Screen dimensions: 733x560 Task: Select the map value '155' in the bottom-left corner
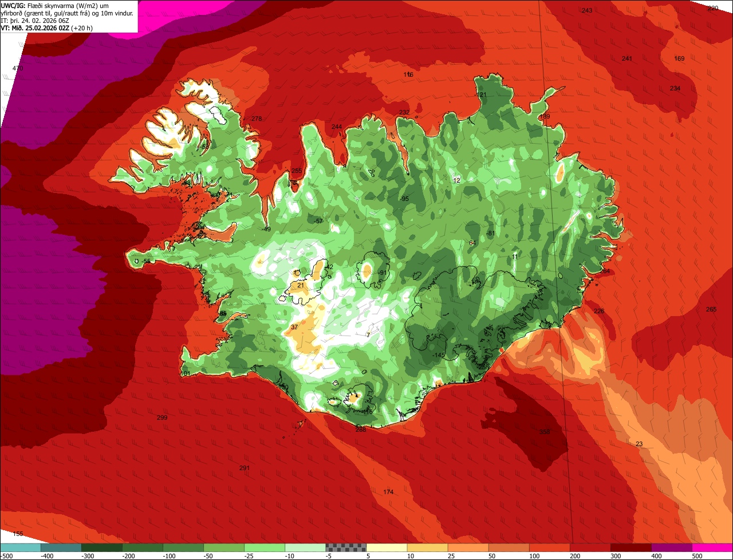18,534
